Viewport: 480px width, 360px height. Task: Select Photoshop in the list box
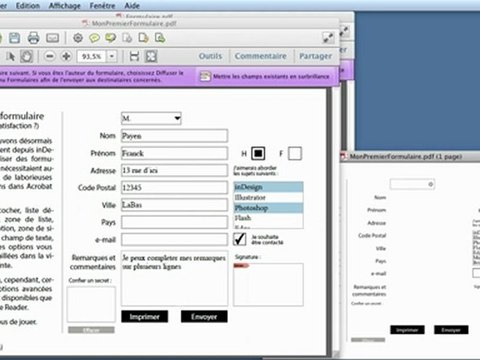click(268, 208)
